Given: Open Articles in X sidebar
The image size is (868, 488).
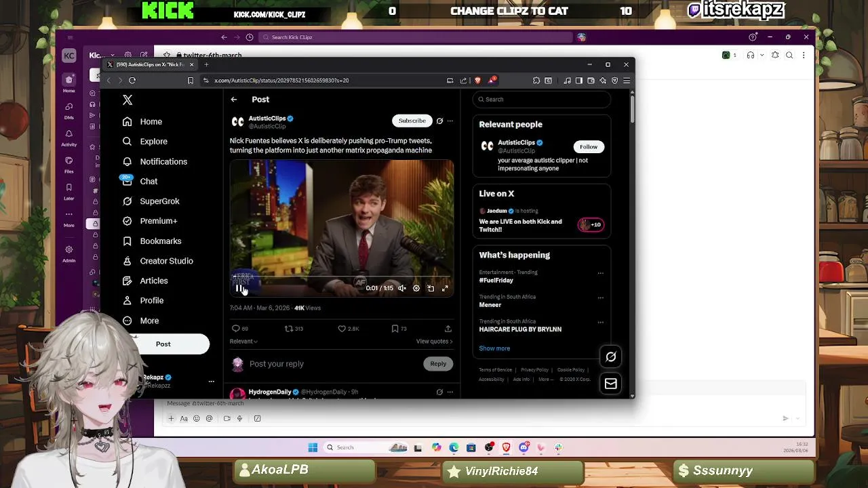Looking at the screenshot, I should [144, 281].
